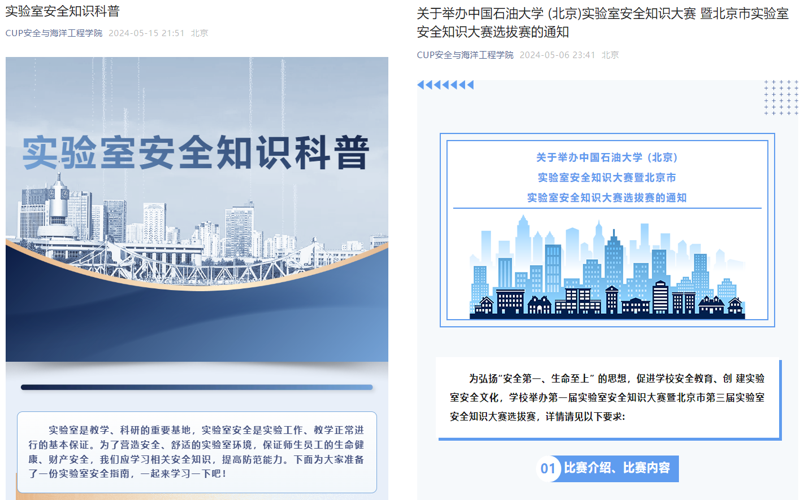Click the 2024-05-06 23:41 publish date
Screen dimensions: 805x500
[557, 55]
